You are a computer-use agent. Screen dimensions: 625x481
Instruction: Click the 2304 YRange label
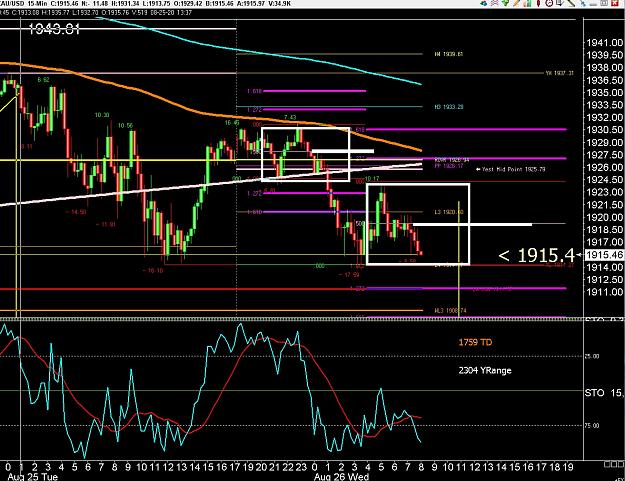pyautogui.click(x=485, y=370)
